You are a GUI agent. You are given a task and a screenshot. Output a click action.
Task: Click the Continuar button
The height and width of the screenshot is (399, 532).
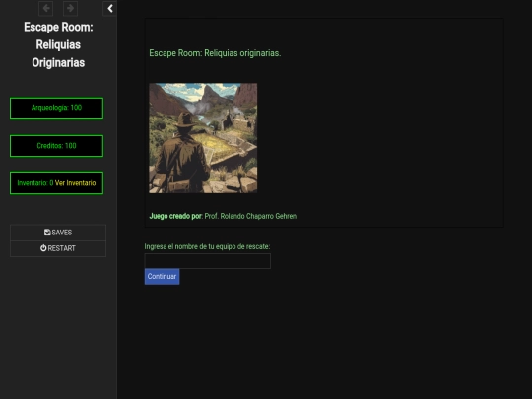(162, 277)
